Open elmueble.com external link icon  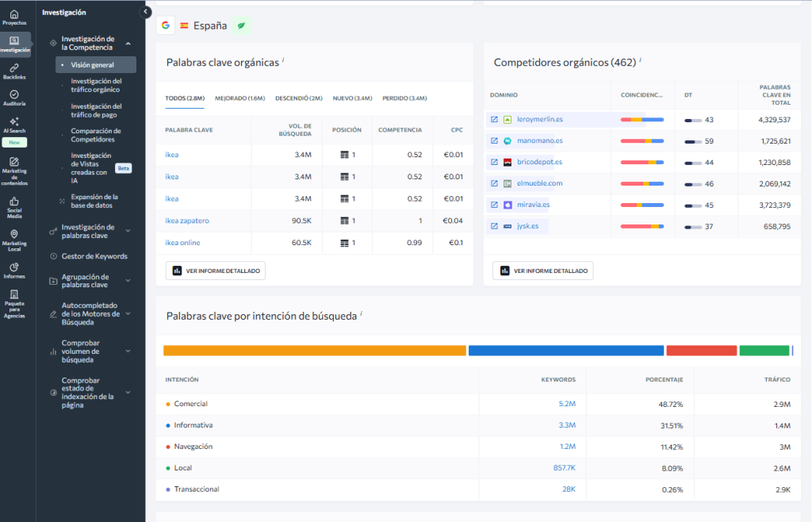[x=494, y=183]
